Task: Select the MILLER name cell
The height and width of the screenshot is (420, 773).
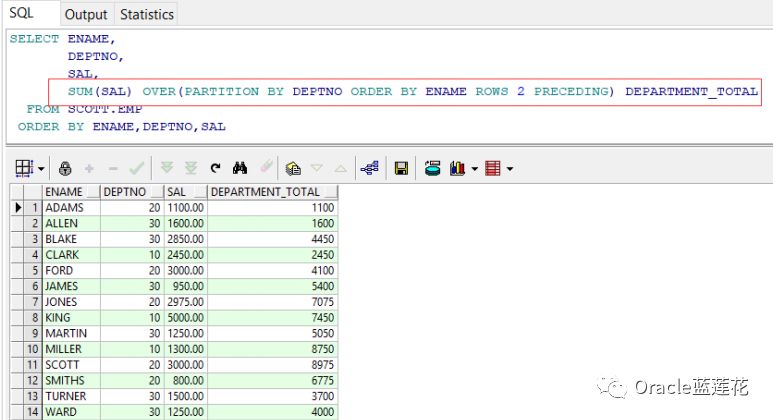Action: [x=71, y=349]
